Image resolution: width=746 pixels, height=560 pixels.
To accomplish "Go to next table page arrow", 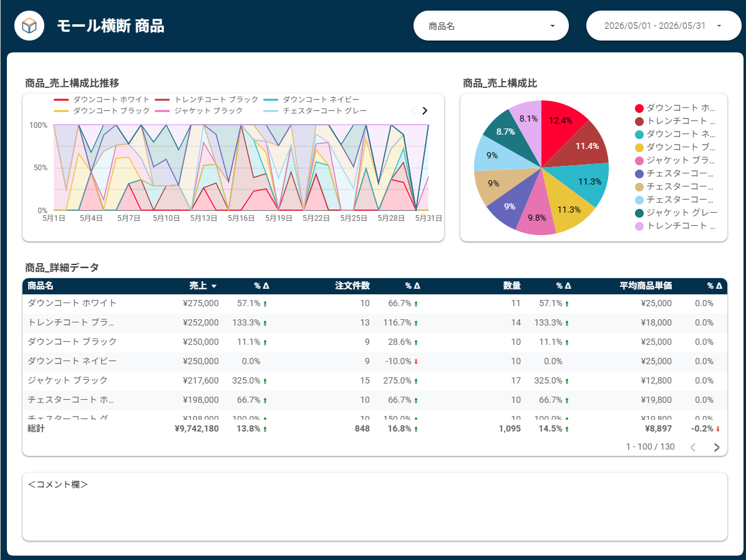I will [717, 447].
